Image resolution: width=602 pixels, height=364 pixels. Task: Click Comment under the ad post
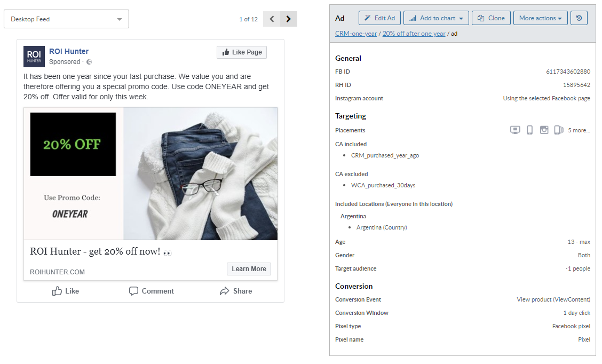click(151, 291)
